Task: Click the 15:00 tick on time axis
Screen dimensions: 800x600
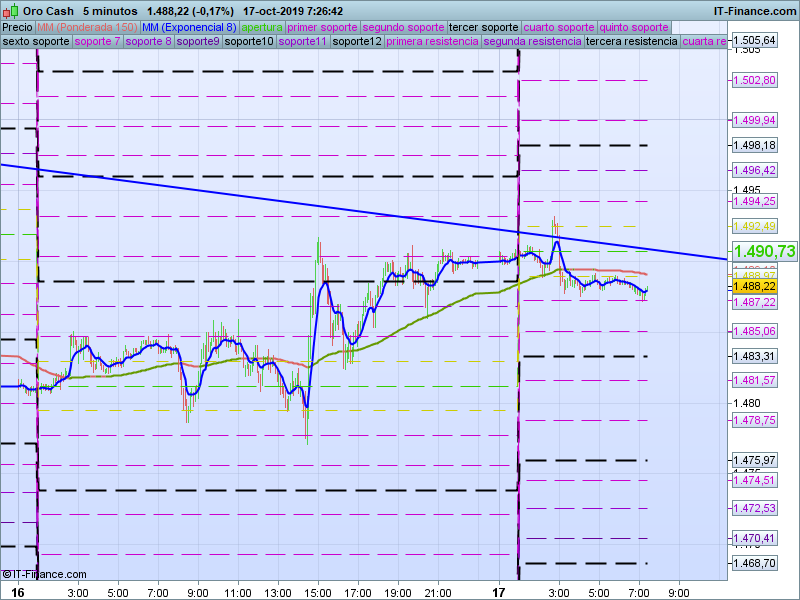Action: tap(317, 592)
